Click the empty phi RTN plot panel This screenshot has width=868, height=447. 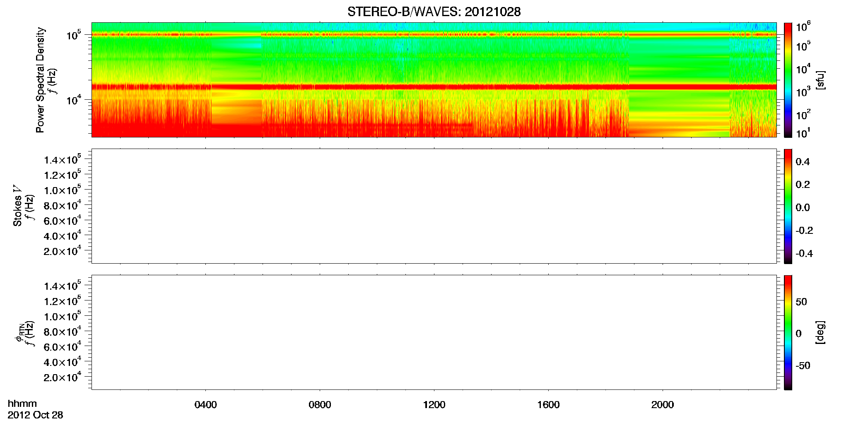pos(434,332)
